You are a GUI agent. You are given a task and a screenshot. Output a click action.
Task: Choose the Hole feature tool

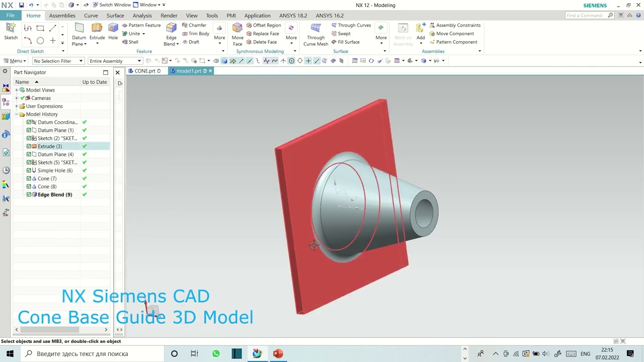pos(113,32)
